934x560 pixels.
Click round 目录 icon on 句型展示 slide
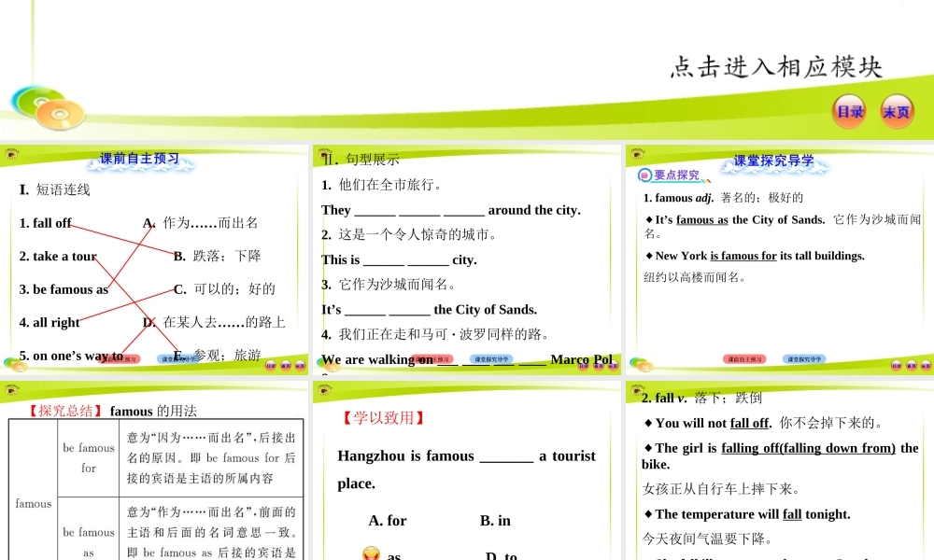pyautogui.click(x=584, y=365)
